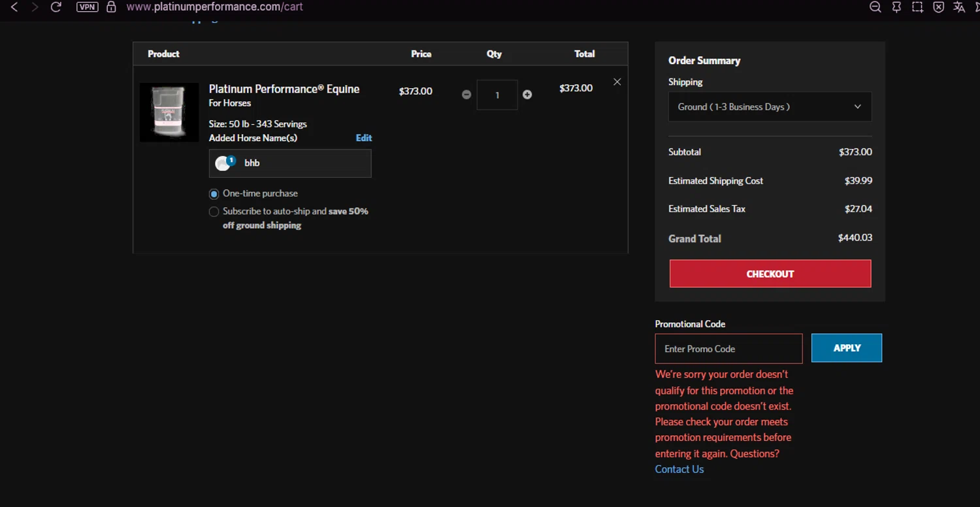Click the site security padlock icon
980x507 pixels.
click(x=111, y=7)
